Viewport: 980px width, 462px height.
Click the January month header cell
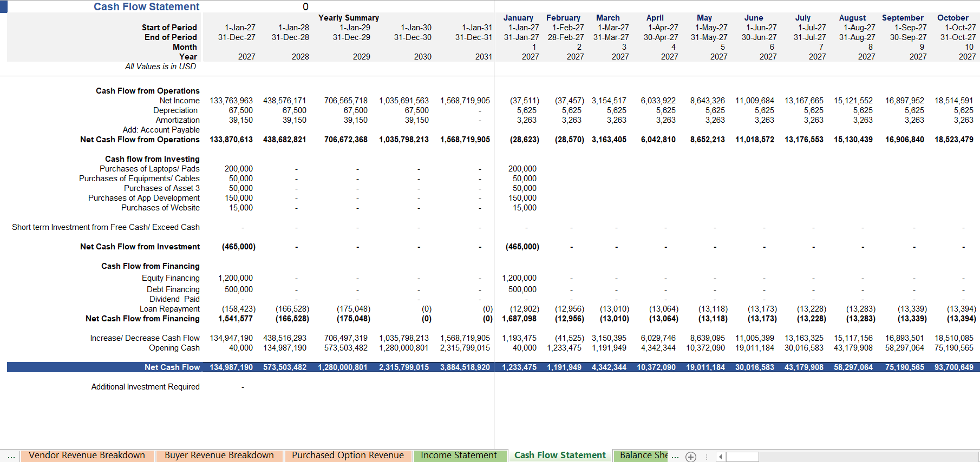click(518, 18)
